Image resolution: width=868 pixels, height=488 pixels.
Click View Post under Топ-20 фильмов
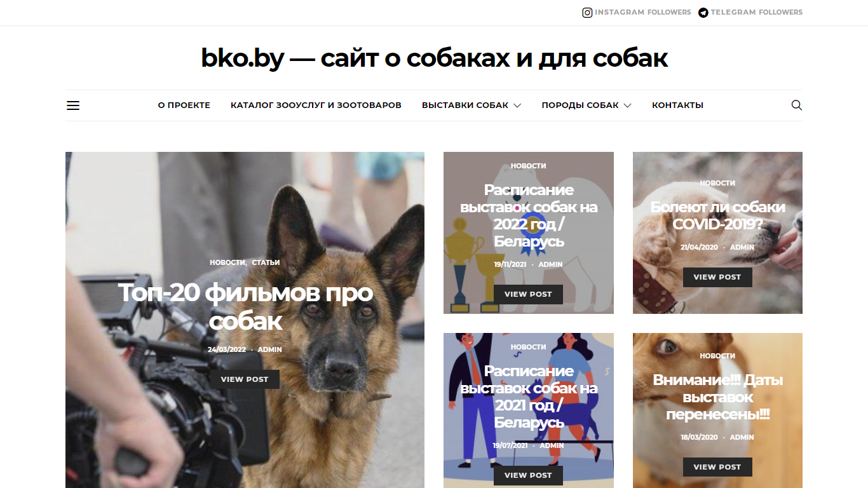coord(245,379)
